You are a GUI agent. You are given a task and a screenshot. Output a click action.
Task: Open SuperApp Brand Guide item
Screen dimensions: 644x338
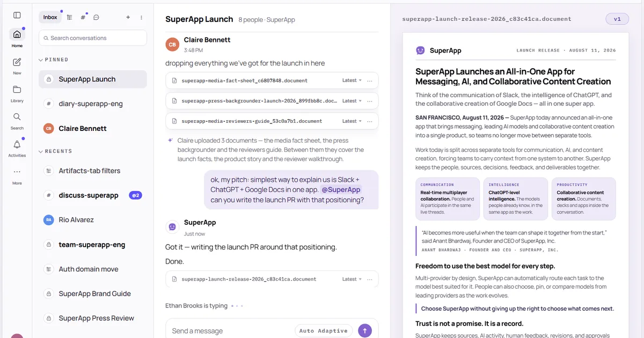[x=93, y=293]
